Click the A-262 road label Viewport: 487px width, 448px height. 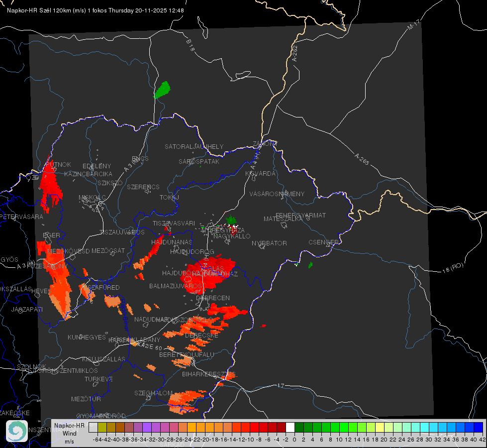(295, 53)
